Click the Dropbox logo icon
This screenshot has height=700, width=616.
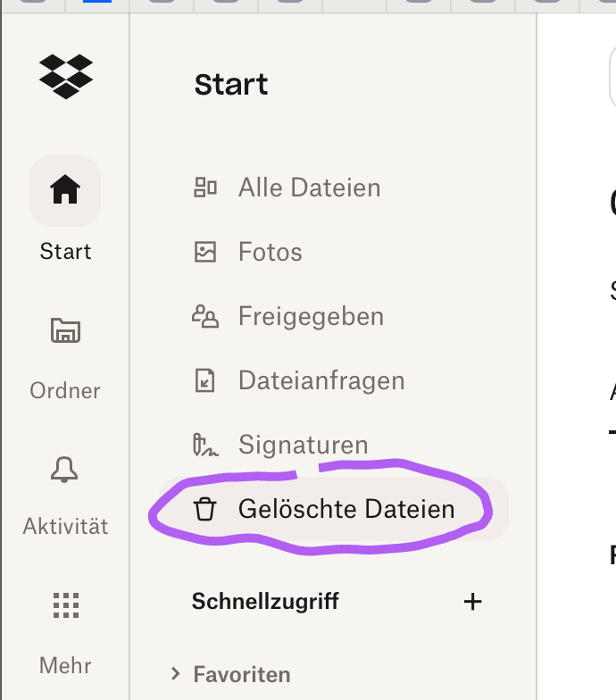[65, 77]
